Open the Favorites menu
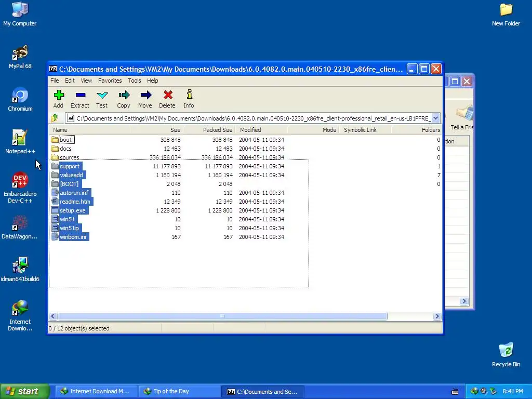This screenshot has height=399, width=532. coord(110,81)
